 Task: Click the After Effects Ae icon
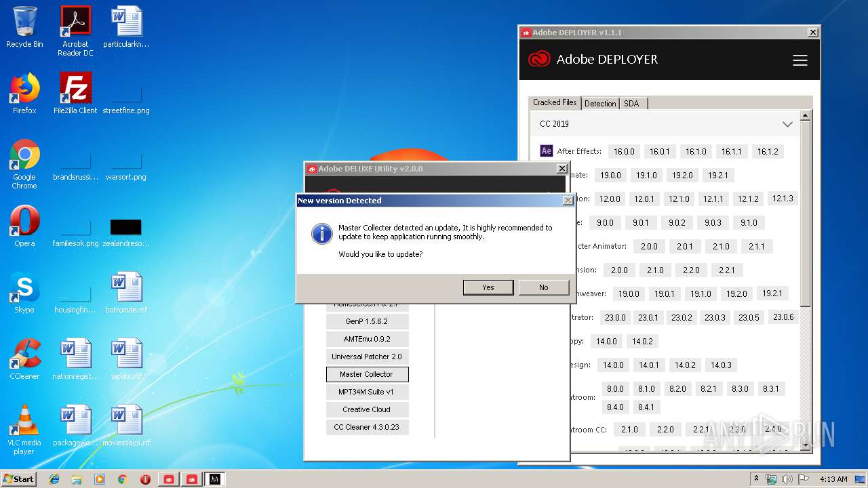pos(546,151)
